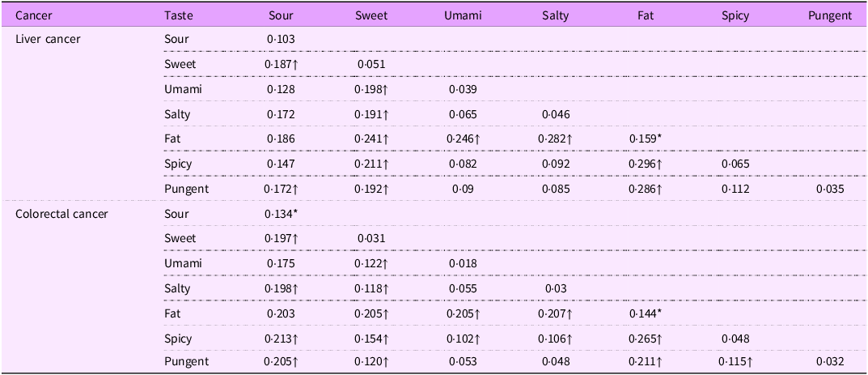Select the 0·032 Pungent value
The width and height of the screenshot is (868, 375).
pos(829,362)
